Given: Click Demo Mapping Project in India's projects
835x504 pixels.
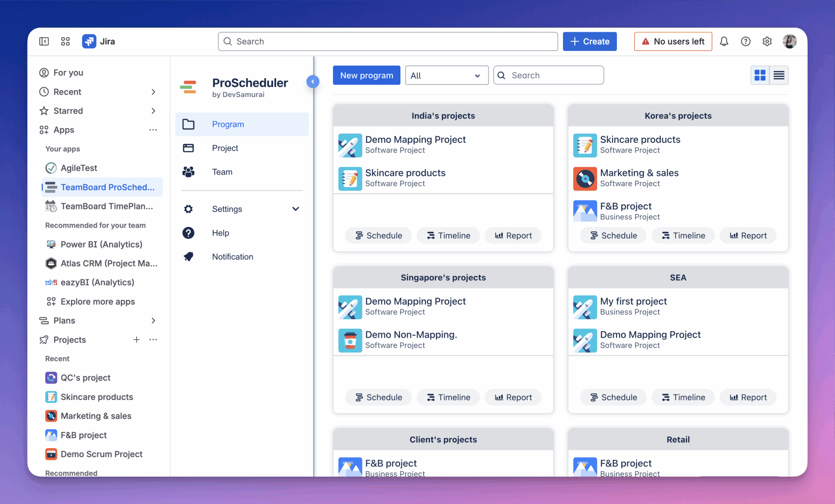Looking at the screenshot, I should [415, 139].
